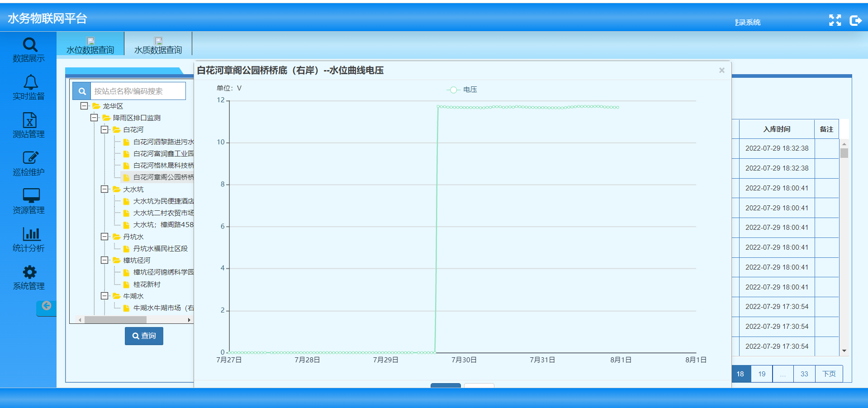Click the table vertical scrollbar down arrow

point(844,351)
